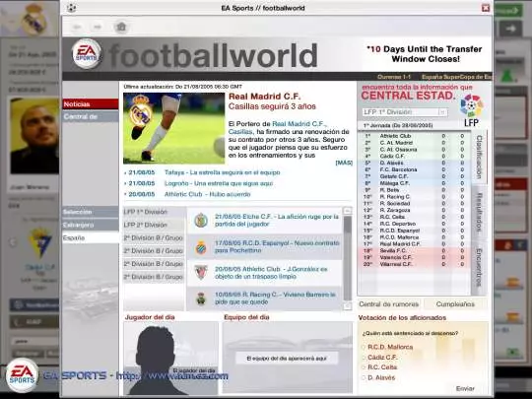Screen dimensions: 532x399
Task: Click the browser forward arrow icon
Action: click(x=98, y=27)
